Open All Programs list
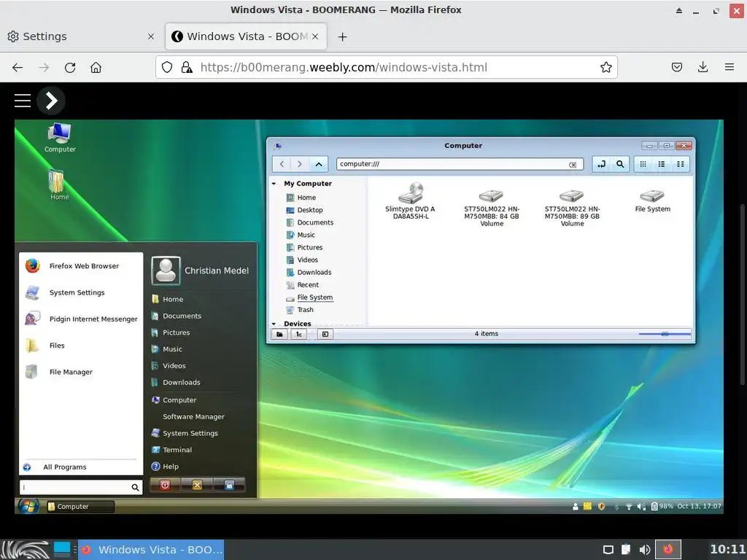This screenshot has height=560, width=747. click(64, 467)
